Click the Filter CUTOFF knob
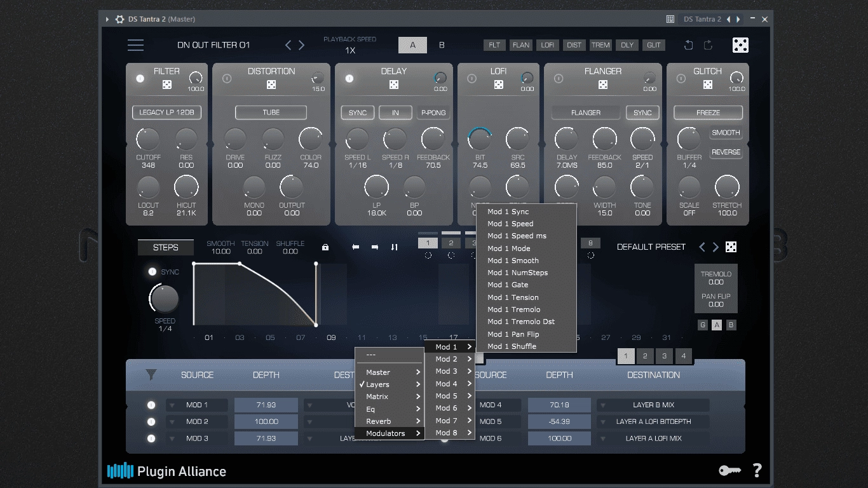The image size is (868, 488). [x=148, y=139]
